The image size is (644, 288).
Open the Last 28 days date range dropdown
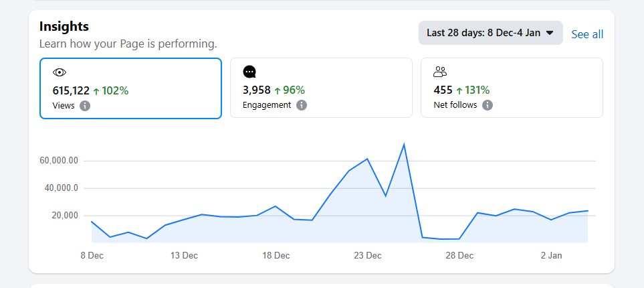point(490,33)
